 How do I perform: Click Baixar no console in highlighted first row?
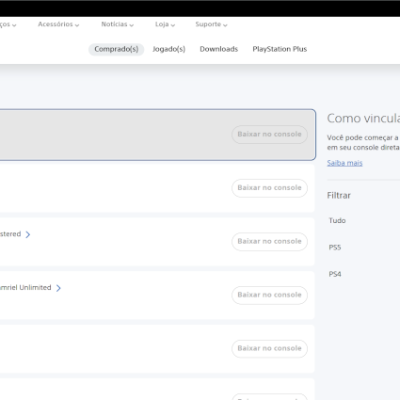[x=269, y=134]
